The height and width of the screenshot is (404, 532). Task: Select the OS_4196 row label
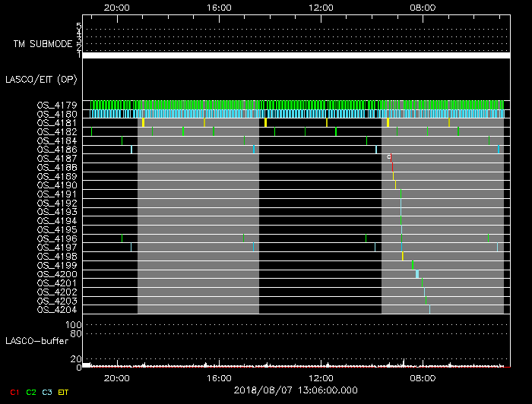56,238
